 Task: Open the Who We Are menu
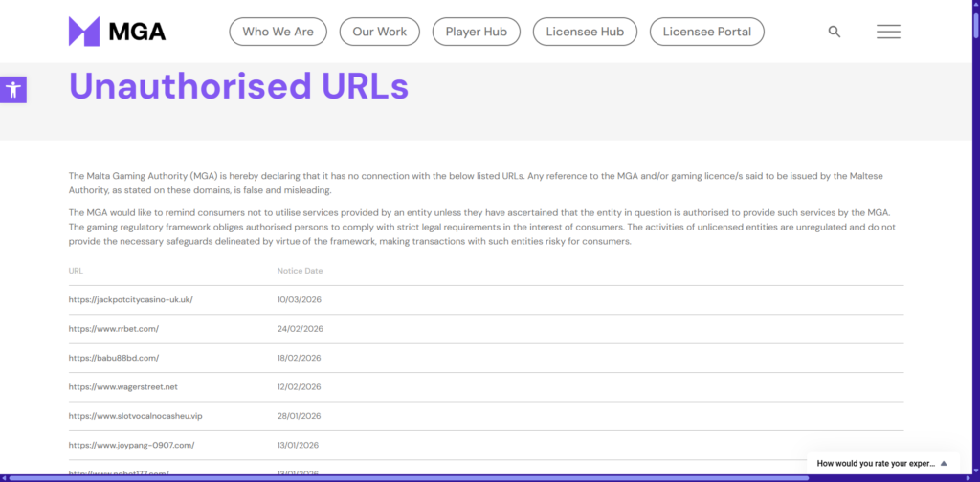coord(278,32)
